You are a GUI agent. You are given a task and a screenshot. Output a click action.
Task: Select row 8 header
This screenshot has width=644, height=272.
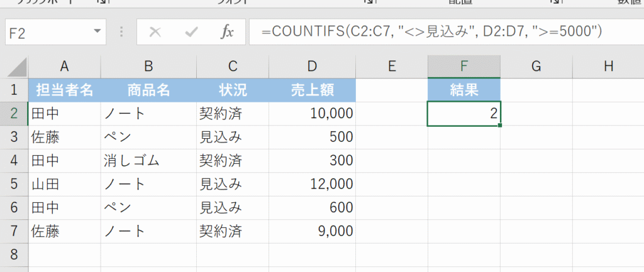14,255
